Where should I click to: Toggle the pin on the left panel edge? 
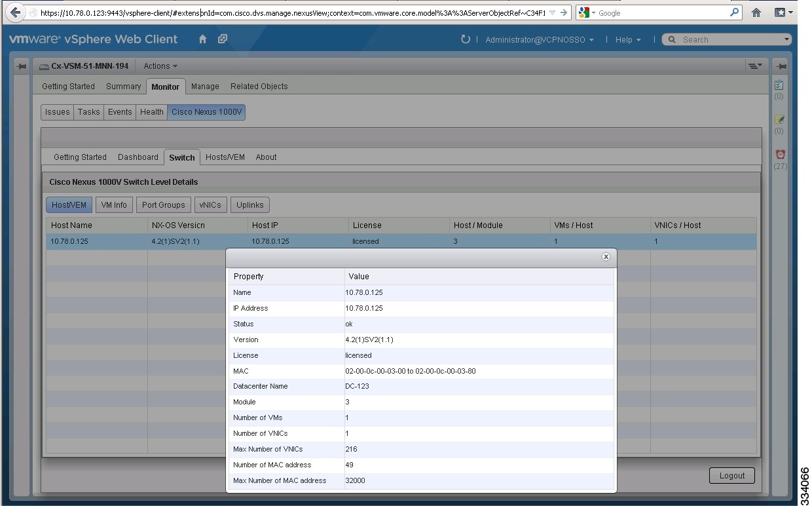[22, 66]
